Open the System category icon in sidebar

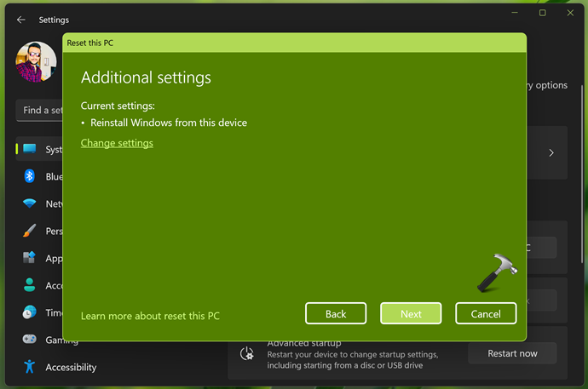pos(30,149)
